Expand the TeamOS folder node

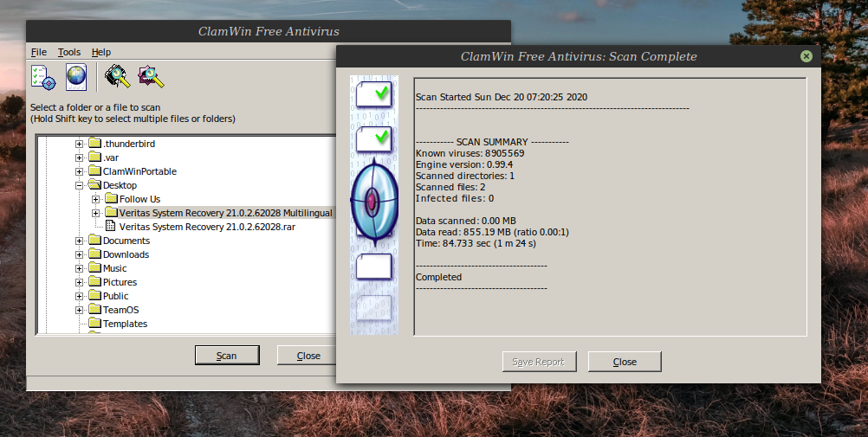tap(79, 310)
